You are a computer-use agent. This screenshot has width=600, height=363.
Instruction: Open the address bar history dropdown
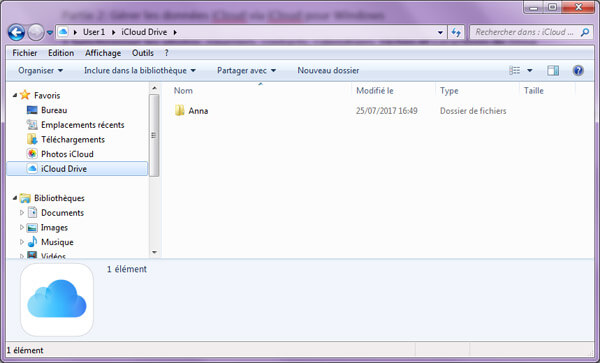[x=440, y=33]
